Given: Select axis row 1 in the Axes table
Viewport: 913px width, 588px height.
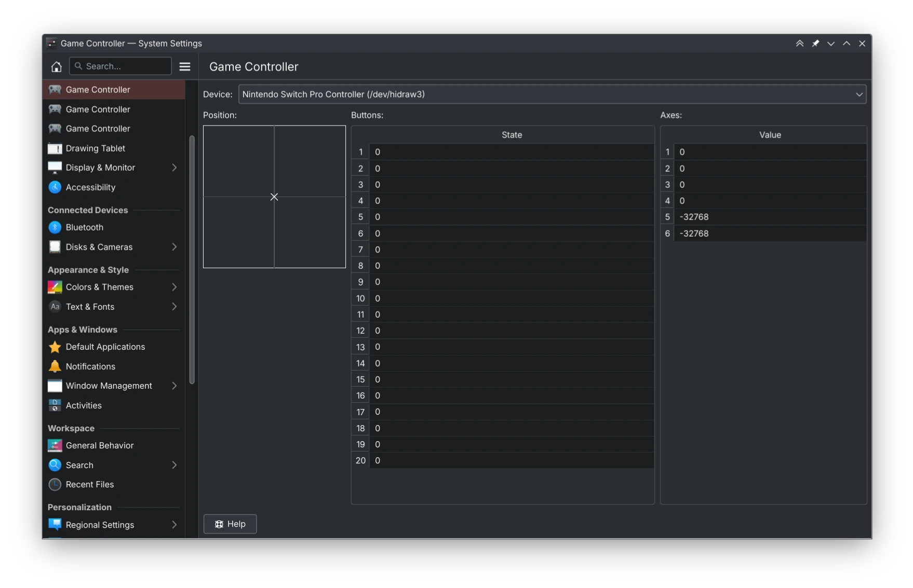Looking at the screenshot, I should pyautogui.click(x=763, y=152).
